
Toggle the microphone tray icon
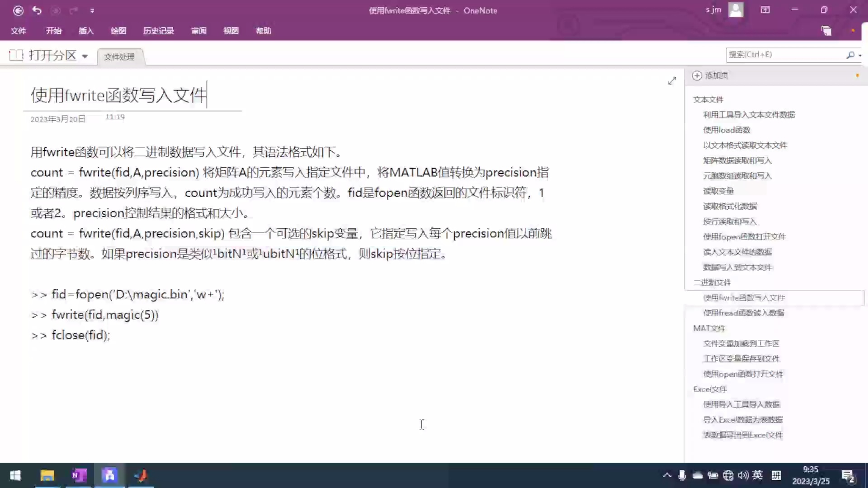[682, 475]
